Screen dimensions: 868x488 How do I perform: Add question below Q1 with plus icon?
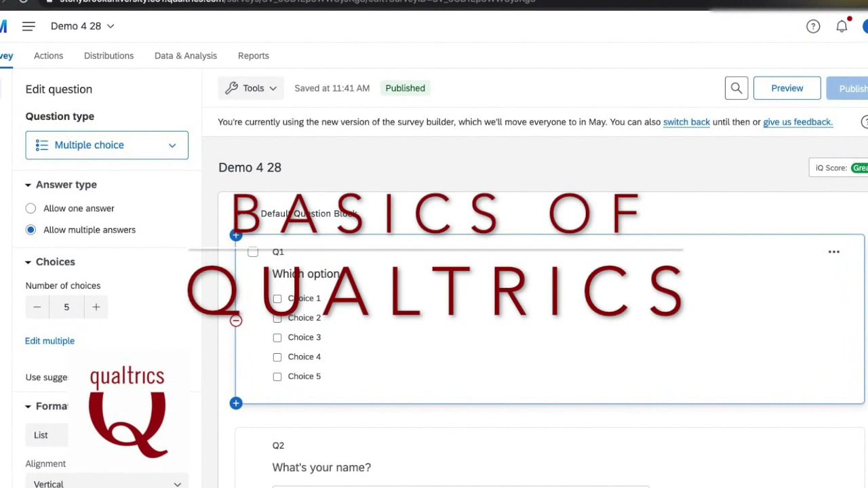click(236, 403)
